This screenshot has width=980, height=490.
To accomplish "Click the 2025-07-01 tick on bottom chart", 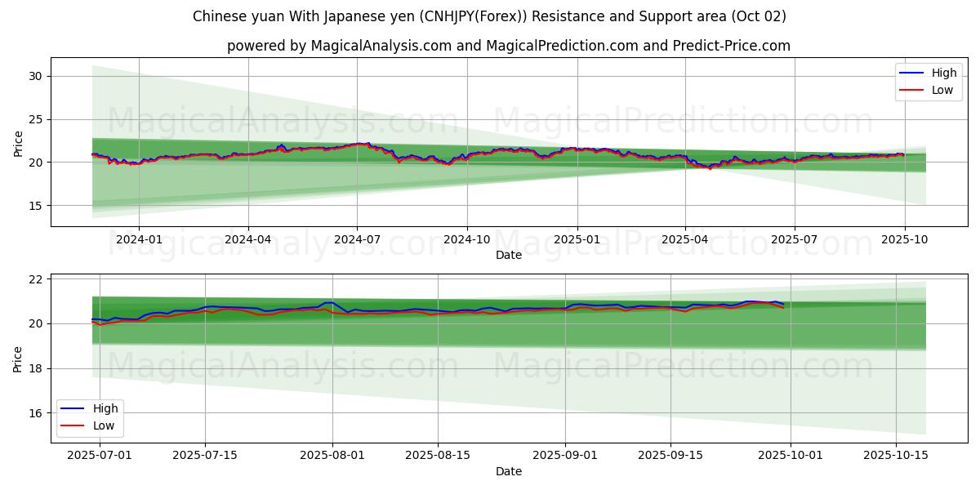I will click(100, 456).
